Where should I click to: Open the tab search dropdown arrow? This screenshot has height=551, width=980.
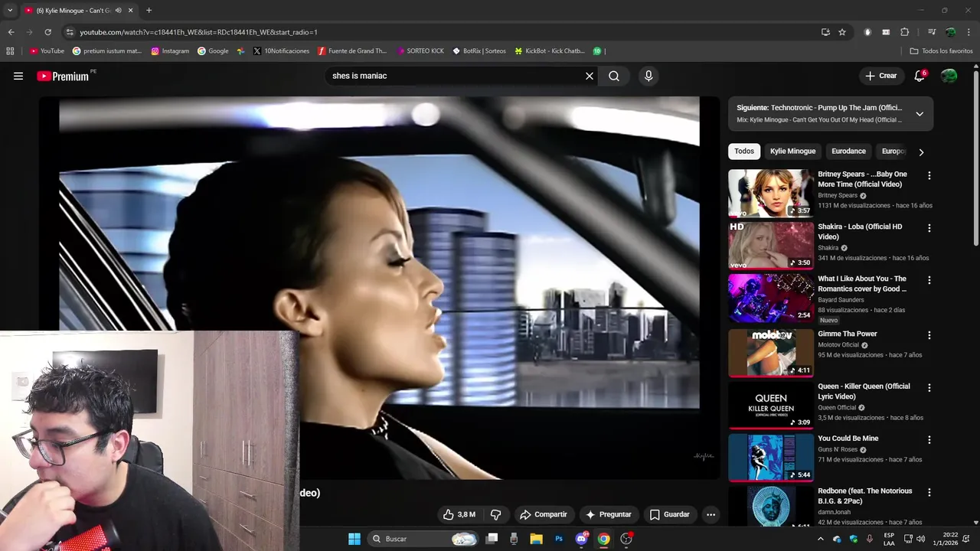10,11
